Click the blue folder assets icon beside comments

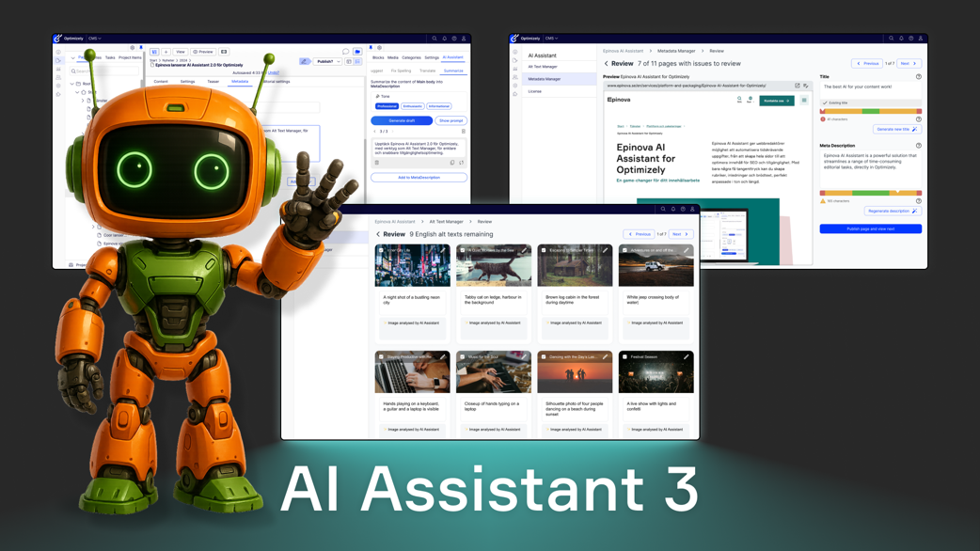point(357,52)
